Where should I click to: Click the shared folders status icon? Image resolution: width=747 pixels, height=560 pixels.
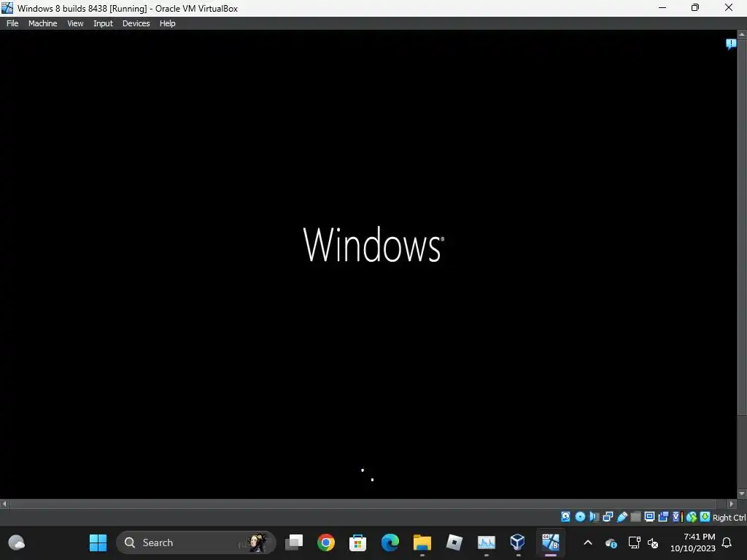[x=635, y=517]
